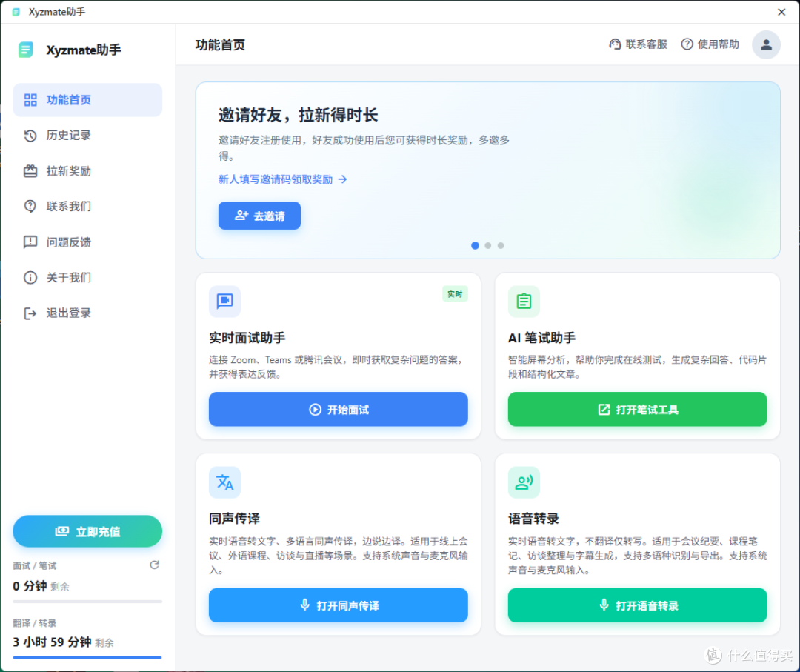Click the 实时 badge on interview card
Viewport: 800px width, 672px height.
[x=455, y=294]
